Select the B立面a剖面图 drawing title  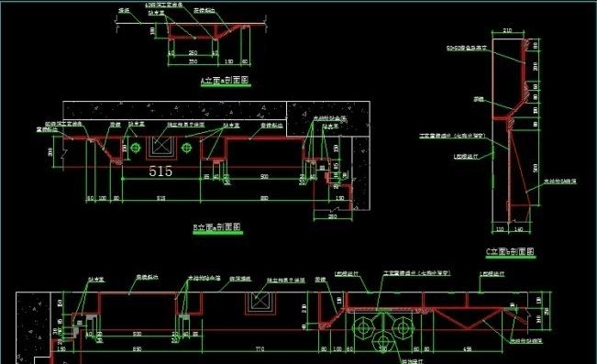click(217, 227)
